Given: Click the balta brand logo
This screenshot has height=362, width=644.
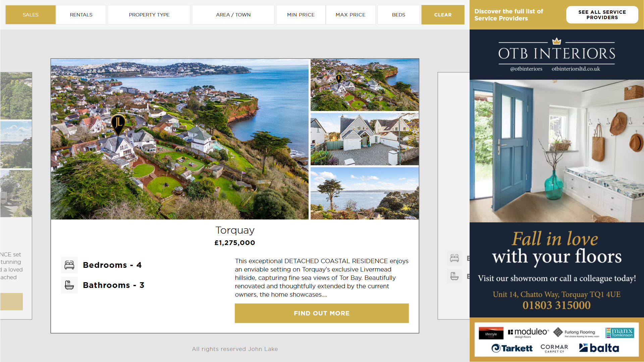Looking at the screenshot, I should (x=599, y=348).
